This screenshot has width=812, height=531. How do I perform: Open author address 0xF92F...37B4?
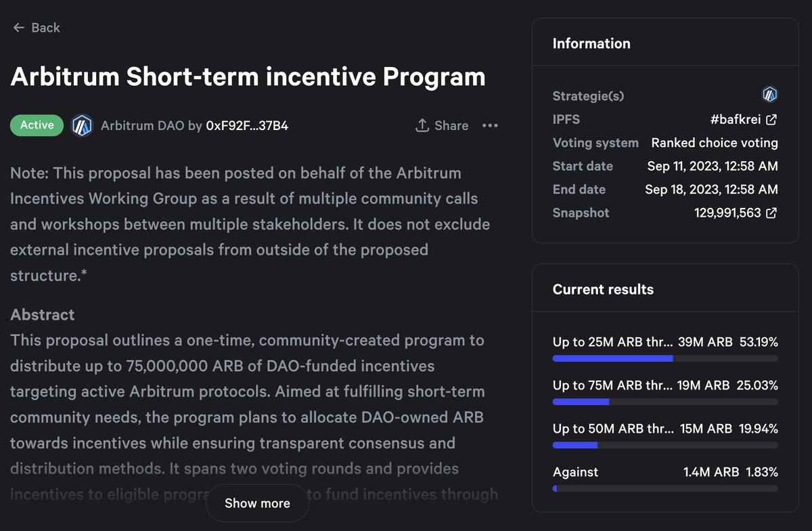pos(247,125)
